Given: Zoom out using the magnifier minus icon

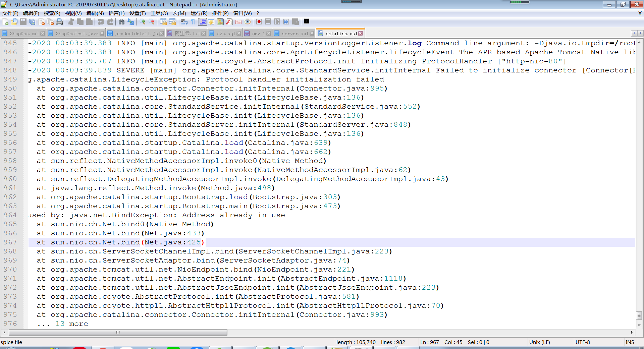Looking at the screenshot, I should (x=152, y=22).
